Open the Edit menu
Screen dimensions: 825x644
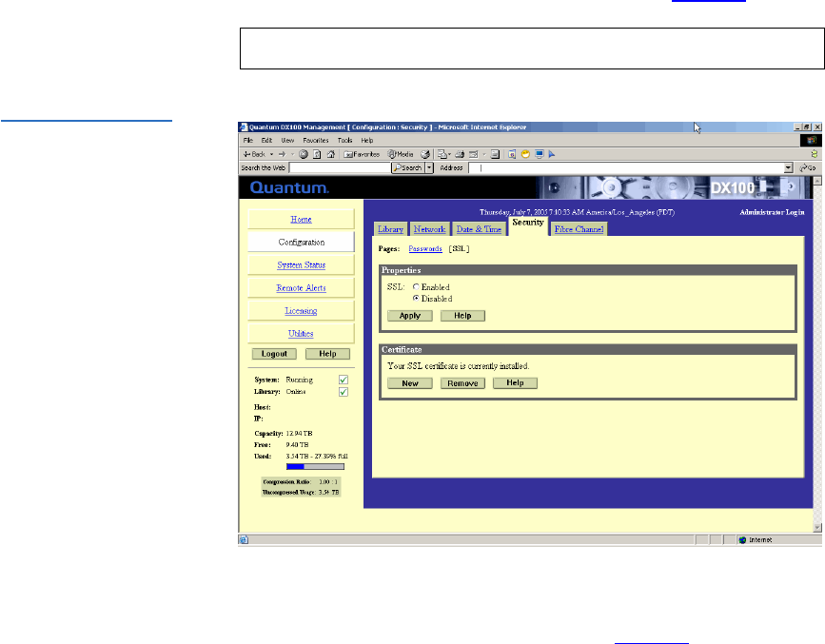coord(266,141)
